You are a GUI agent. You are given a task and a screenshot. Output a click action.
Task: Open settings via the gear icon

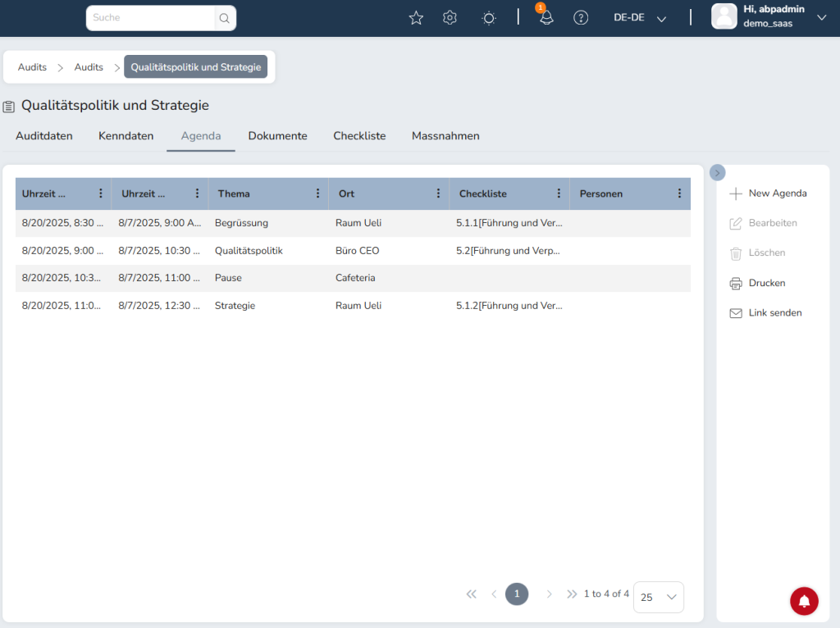(x=450, y=18)
